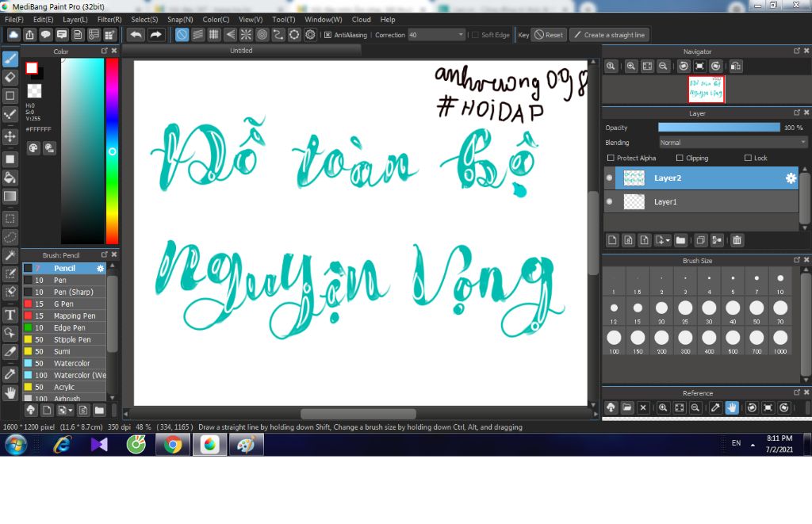The height and width of the screenshot is (524, 812).
Task: Open the Layer menu
Action: tap(75, 19)
